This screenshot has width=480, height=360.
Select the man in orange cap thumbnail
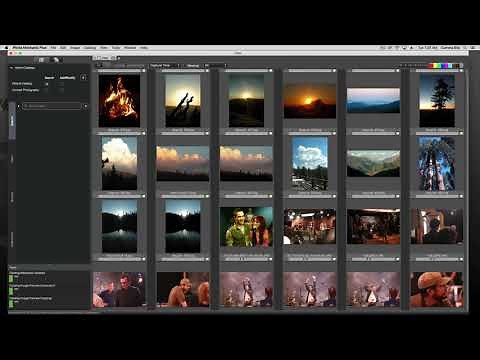[437, 289]
